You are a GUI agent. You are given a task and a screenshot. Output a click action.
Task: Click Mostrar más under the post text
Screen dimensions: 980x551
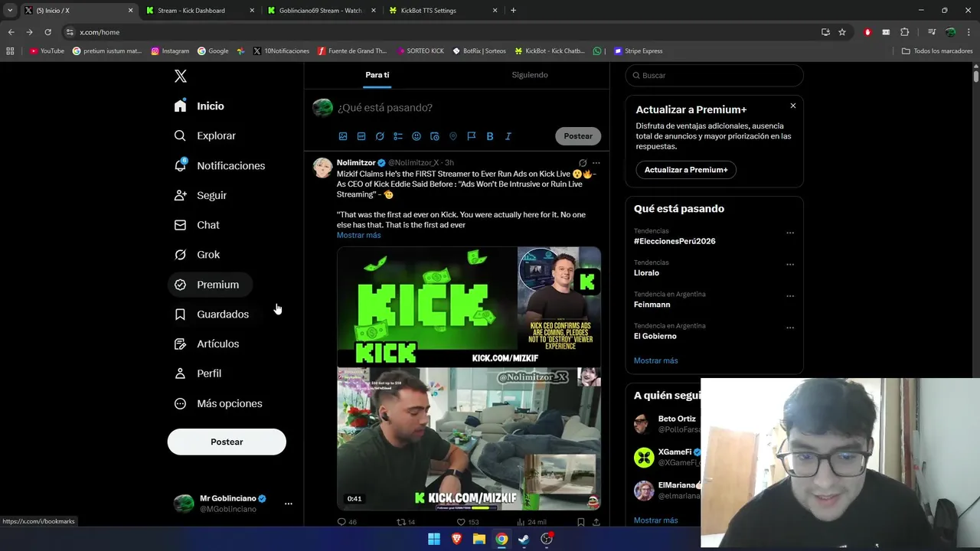coord(358,235)
